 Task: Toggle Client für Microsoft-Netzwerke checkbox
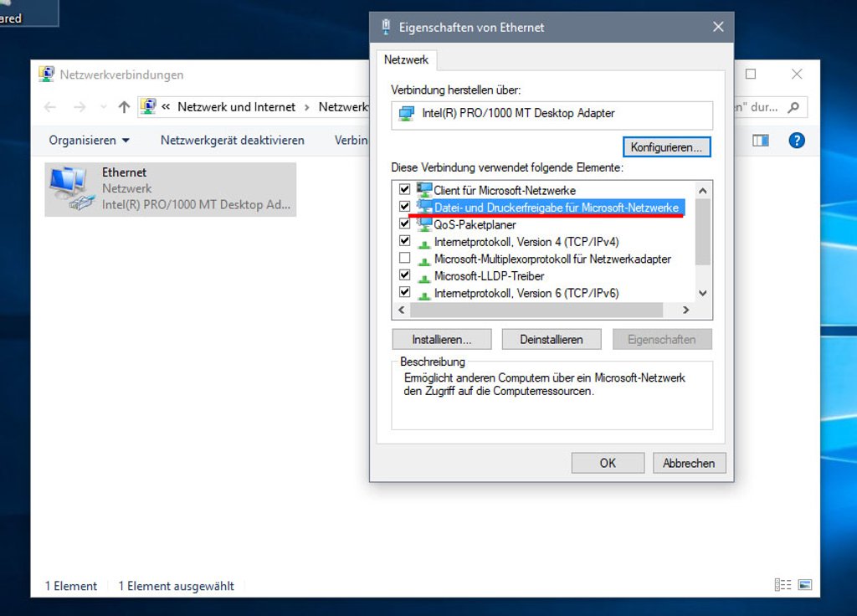pos(404,189)
